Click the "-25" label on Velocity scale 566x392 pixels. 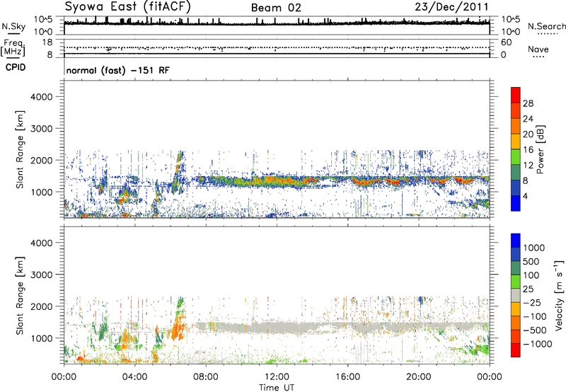pyautogui.click(x=532, y=302)
